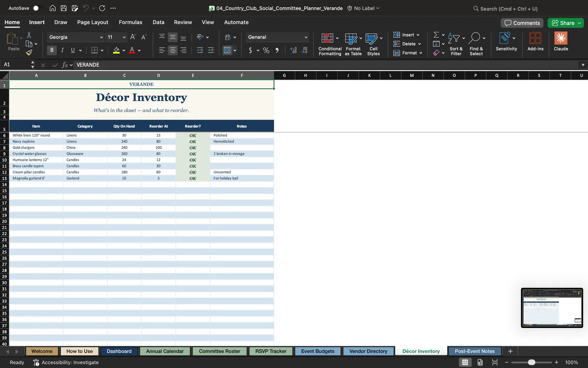This screenshot has height=368, width=588.
Task: Open the General number format dropdown
Action: pos(306,37)
